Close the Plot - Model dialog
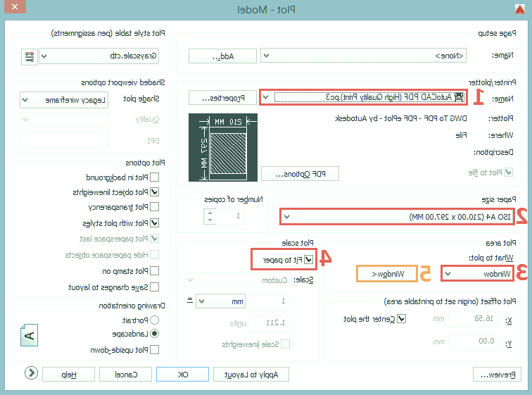This screenshot has width=532, height=395. [x=15, y=7]
